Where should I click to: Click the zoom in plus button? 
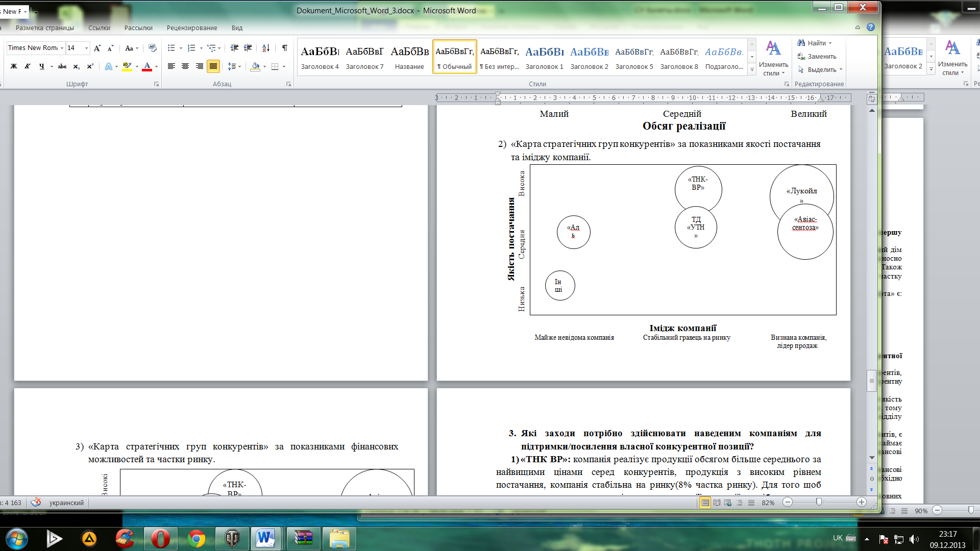click(862, 503)
